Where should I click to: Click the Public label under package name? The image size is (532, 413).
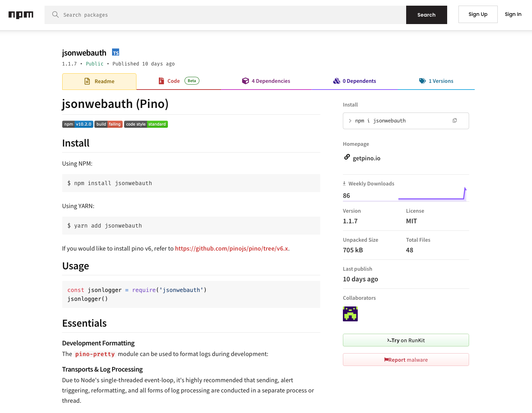coord(95,64)
